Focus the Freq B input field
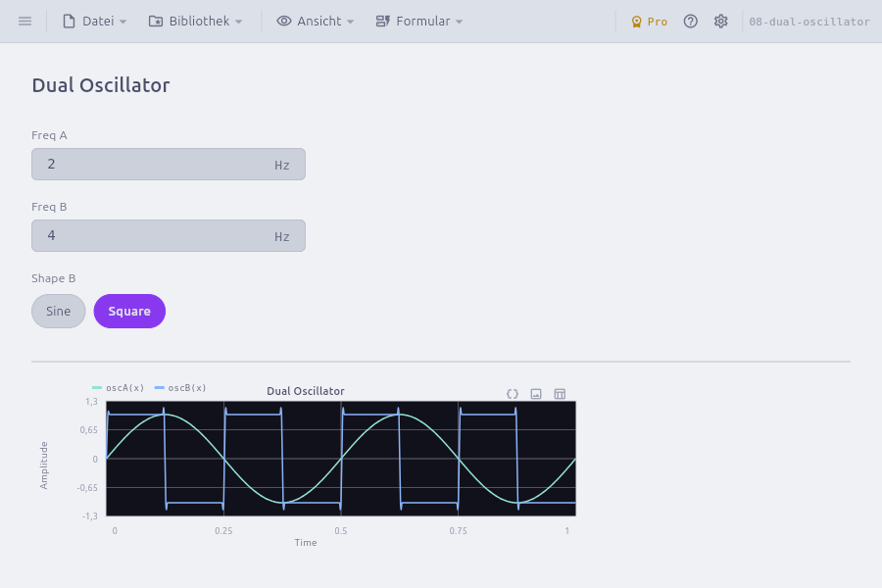 tap(169, 236)
